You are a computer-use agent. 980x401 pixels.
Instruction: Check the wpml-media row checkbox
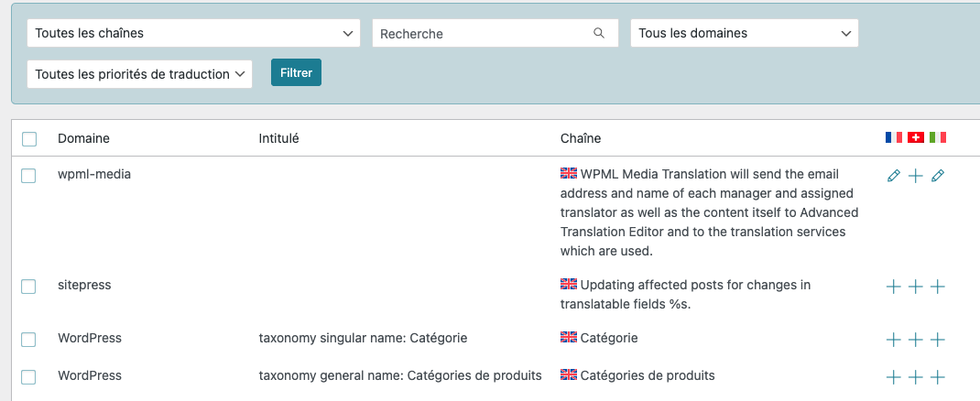pos(28,176)
